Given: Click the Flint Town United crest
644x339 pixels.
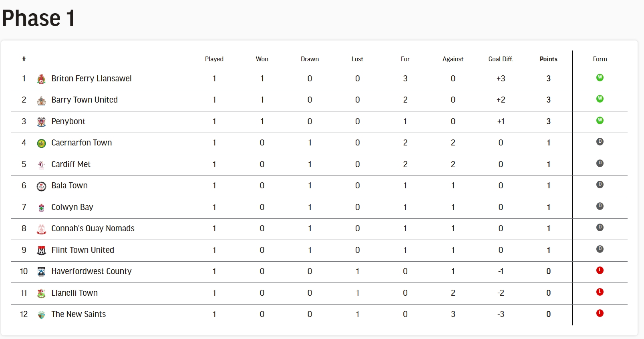Looking at the screenshot, I should [41, 250].
